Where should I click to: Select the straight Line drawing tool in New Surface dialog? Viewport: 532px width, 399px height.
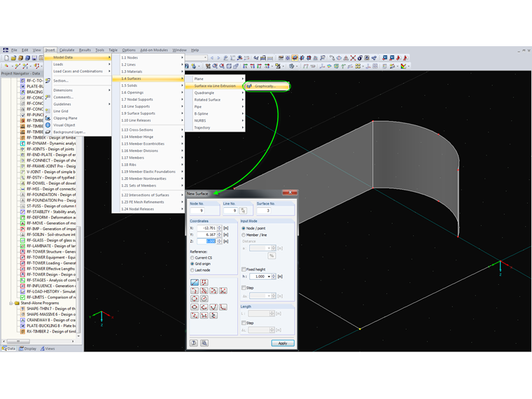195,282
